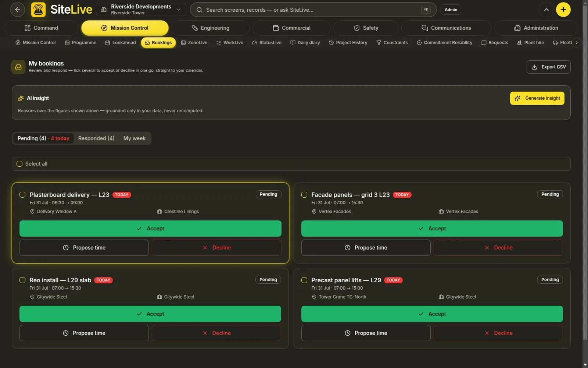588x368 pixels.
Task: Switch to the My week tab
Action: [x=135, y=138]
